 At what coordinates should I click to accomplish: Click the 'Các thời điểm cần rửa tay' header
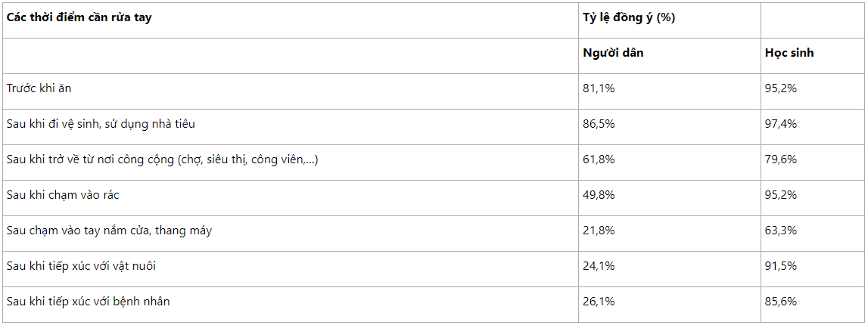[x=79, y=17]
